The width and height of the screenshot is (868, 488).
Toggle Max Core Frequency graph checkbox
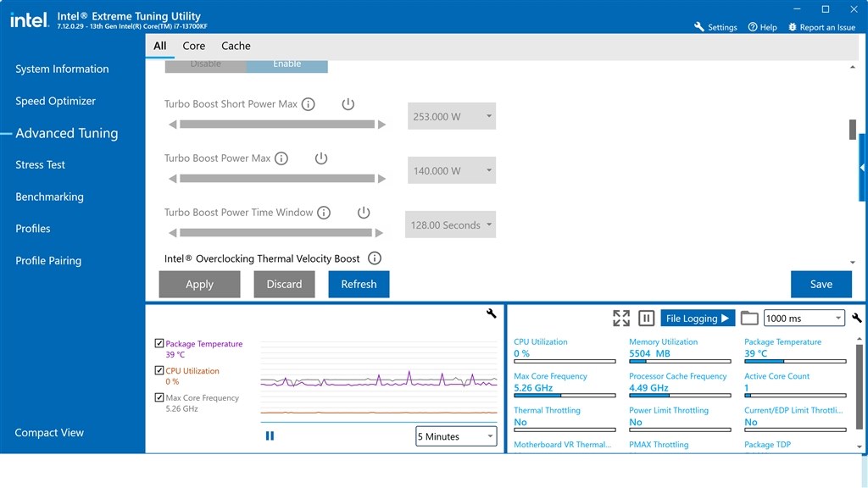click(159, 397)
